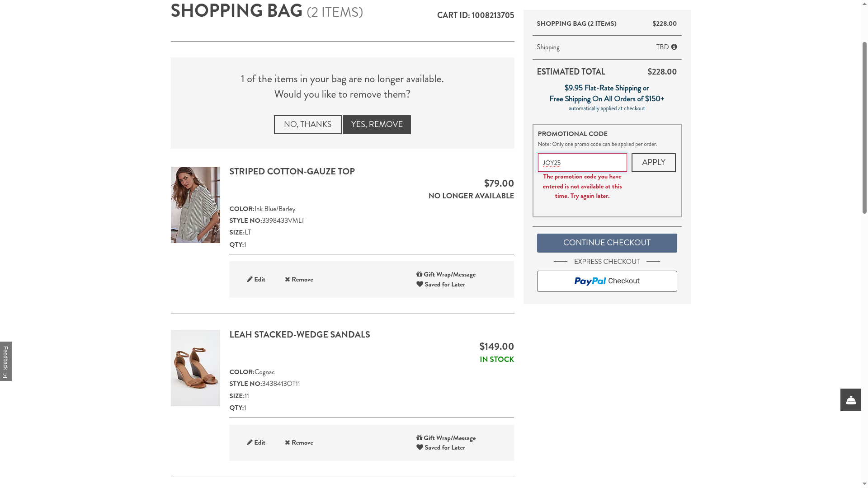Save Striped Cotton-Gauze Top for later
The image size is (868, 488).
(x=441, y=285)
